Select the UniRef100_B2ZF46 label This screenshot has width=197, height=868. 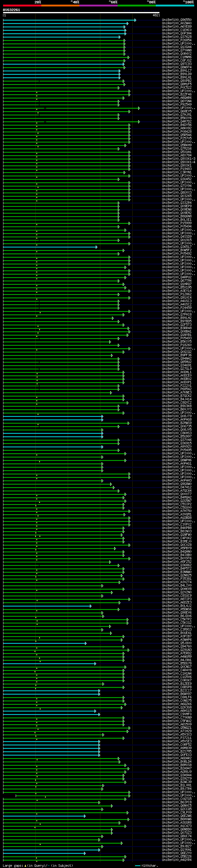177,94
